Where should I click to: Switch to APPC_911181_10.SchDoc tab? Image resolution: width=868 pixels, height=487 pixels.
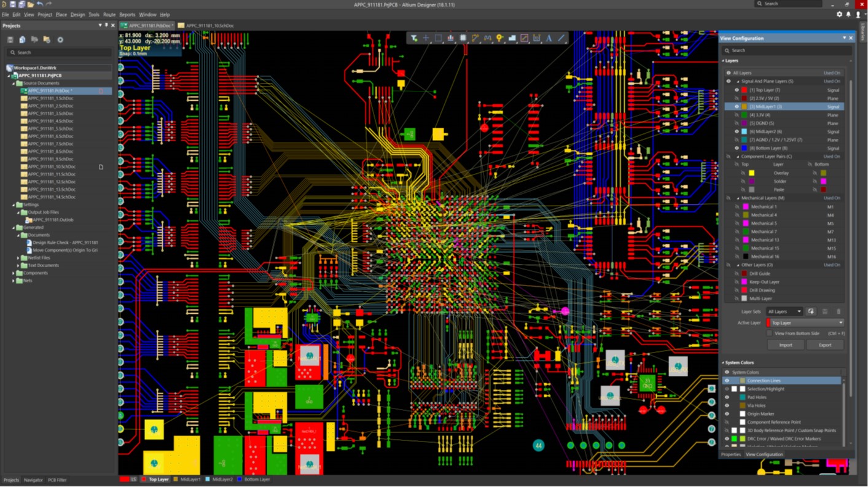point(205,26)
